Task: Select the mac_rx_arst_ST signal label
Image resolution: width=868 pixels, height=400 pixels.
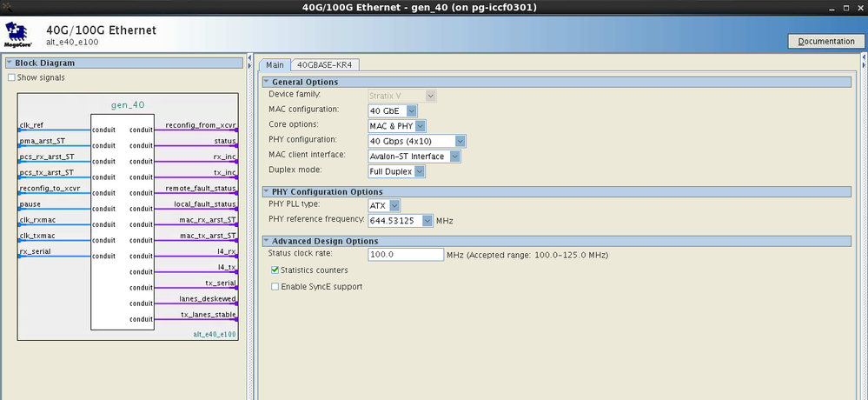Action: [208, 220]
